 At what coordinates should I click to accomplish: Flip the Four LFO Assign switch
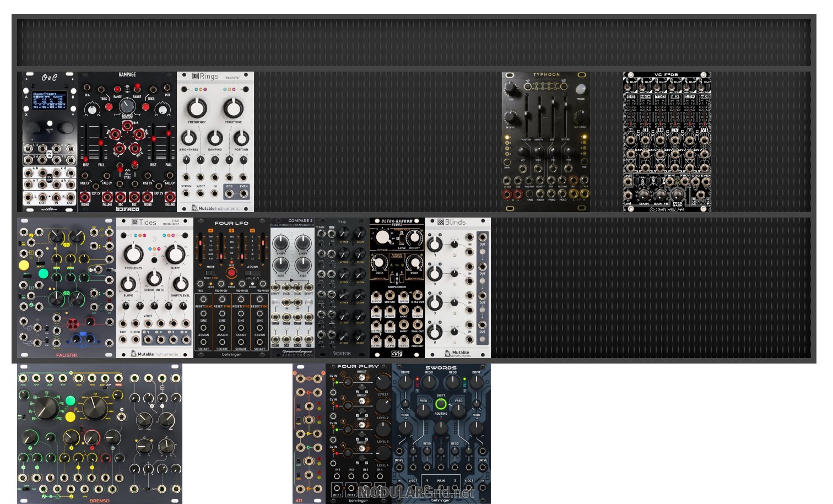coord(252,273)
